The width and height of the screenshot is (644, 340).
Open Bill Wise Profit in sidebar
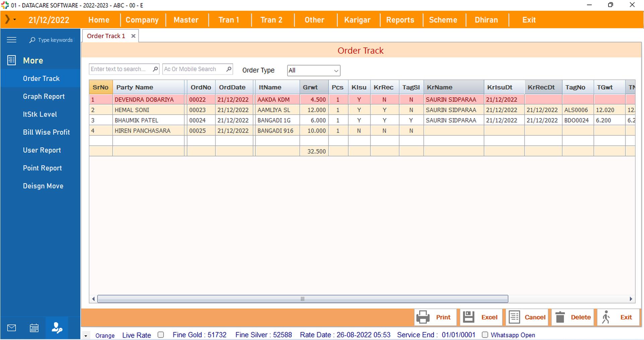(46, 132)
